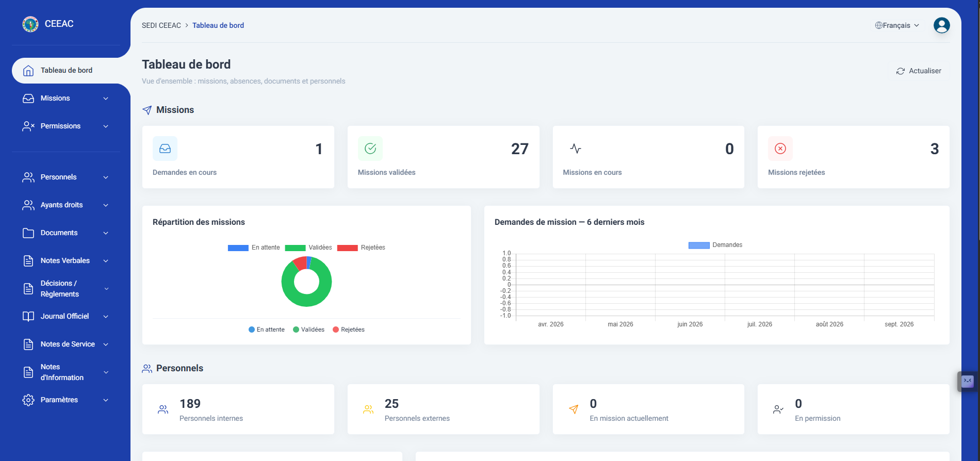The width and height of the screenshot is (980, 461).
Task: Toggle the Demandes series in bar chart legend
Action: [x=715, y=245]
